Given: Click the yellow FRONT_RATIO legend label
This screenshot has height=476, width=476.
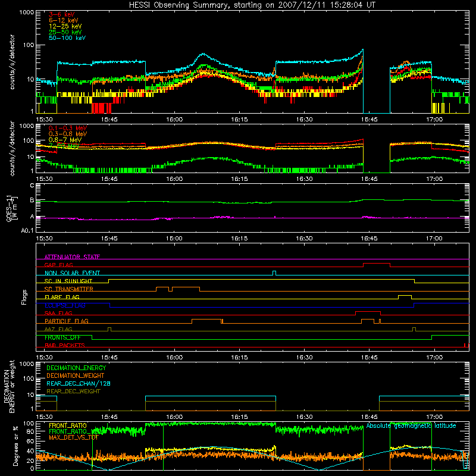Looking at the screenshot, I should (x=68, y=425).
